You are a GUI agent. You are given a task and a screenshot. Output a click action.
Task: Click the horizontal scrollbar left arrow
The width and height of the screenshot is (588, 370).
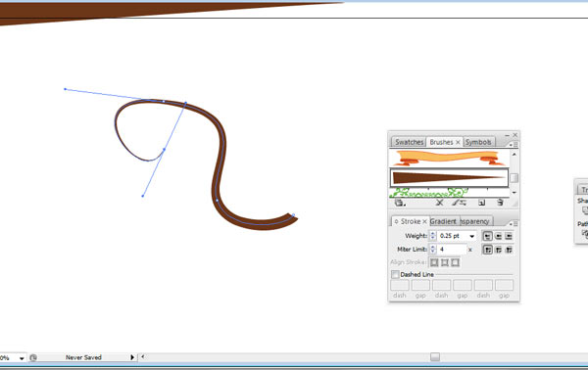point(142,357)
